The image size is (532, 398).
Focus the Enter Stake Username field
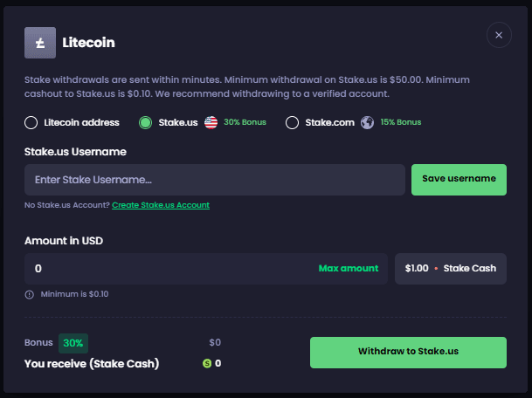pyautogui.click(x=215, y=180)
